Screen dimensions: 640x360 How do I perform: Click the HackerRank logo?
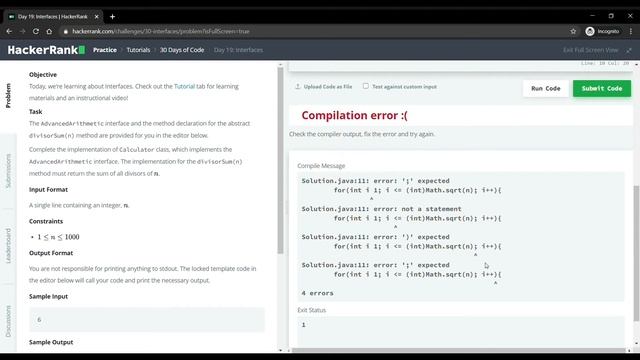46,50
